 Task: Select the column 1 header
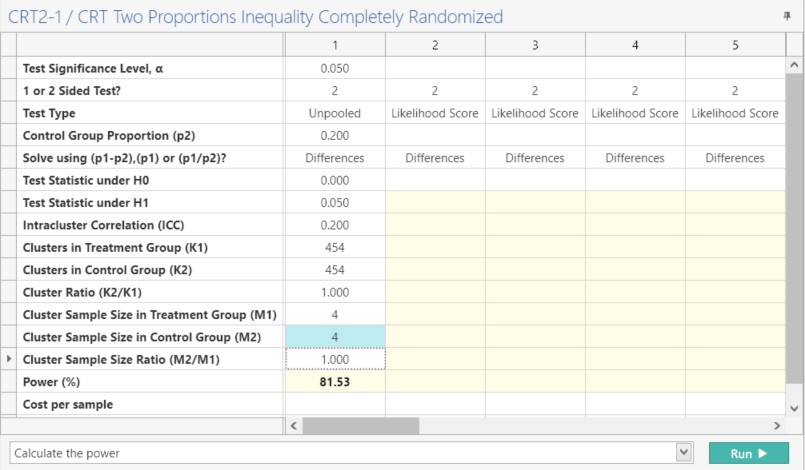(x=335, y=45)
